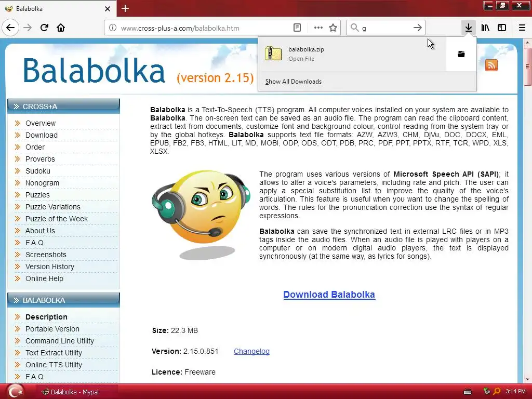This screenshot has width=532, height=399.
Task: Click the scrollbar down arrow
Action: (528, 379)
